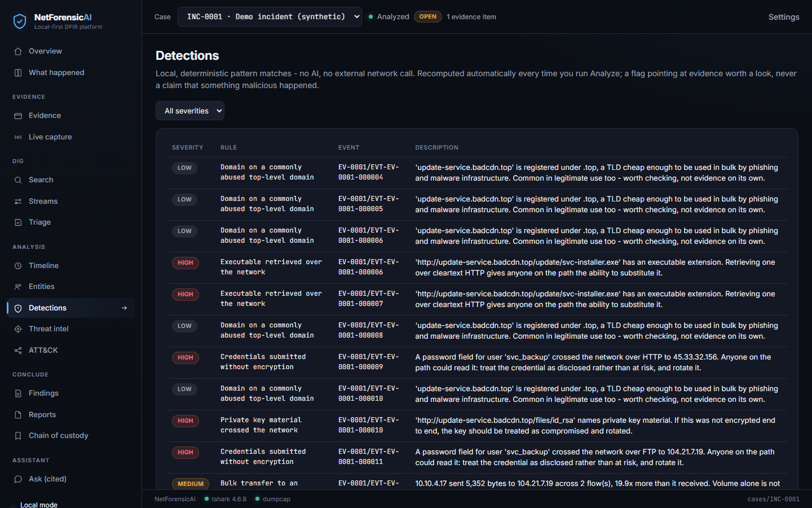Expand the All severities filter
This screenshot has height=508, width=812.
[190, 111]
